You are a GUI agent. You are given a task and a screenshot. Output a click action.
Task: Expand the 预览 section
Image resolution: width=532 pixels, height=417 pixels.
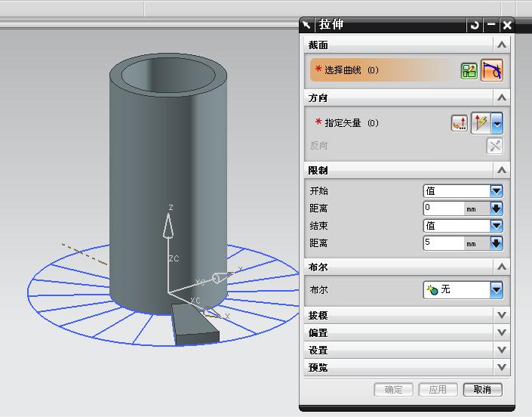(502, 367)
